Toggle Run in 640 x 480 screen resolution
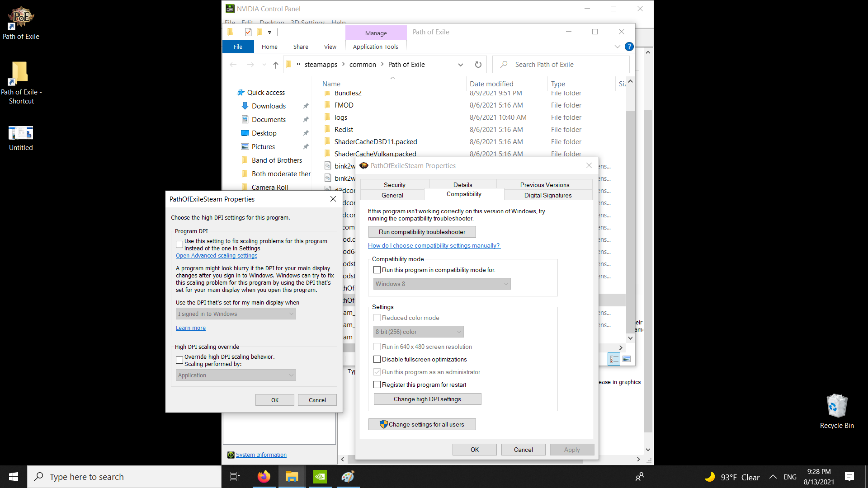The image size is (868, 488). [377, 347]
